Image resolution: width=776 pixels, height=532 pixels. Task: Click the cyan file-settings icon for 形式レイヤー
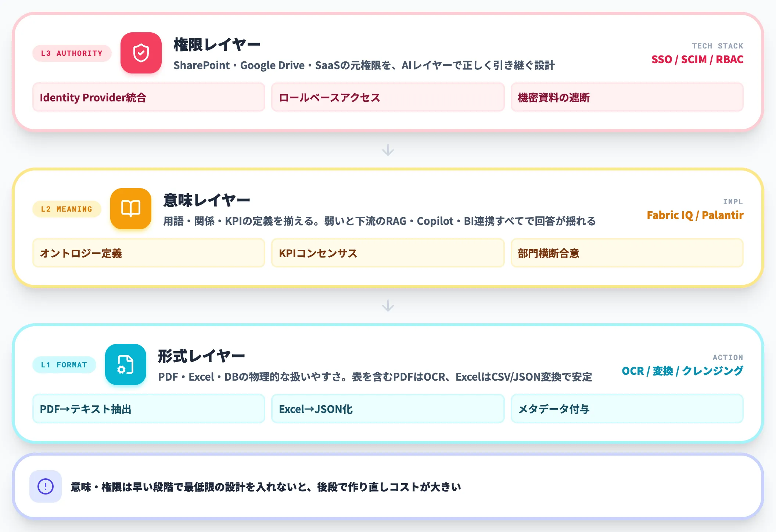[x=126, y=364]
